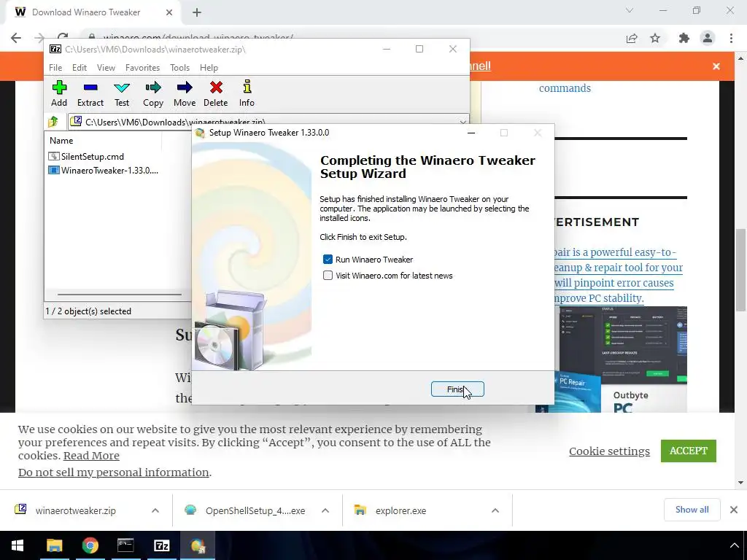
Task: Open Command Prompt from the taskbar
Action: tap(125, 545)
